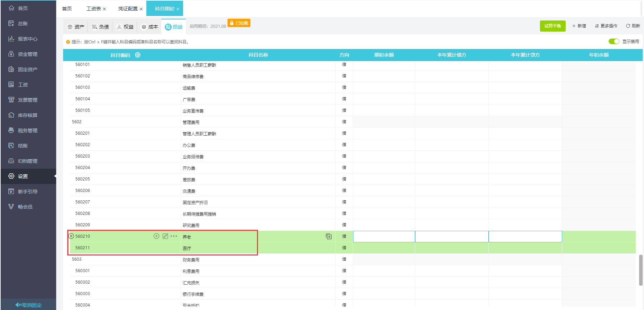This screenshot has width=644, height=310.
Task: Click the circled X icon on row 560210
Action: 71,236
